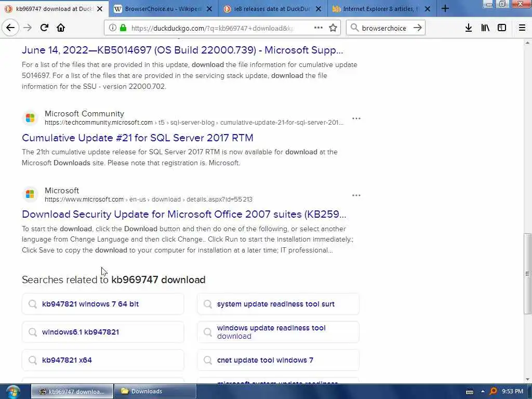Click the forward navigation arrow
The height and width of the screenshot is (399, 532).
coord(28,28)
